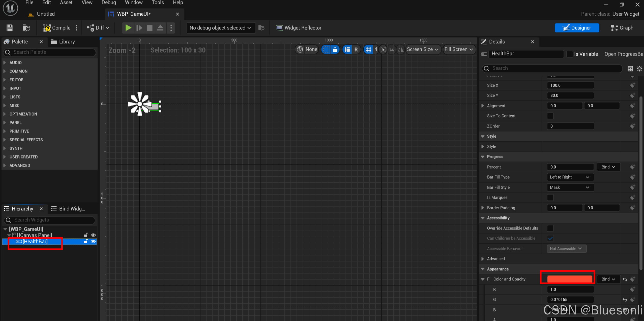The image size is (644, 321).
Task: Open the Fill Color swatch picker
Action: tap(570, 279)
